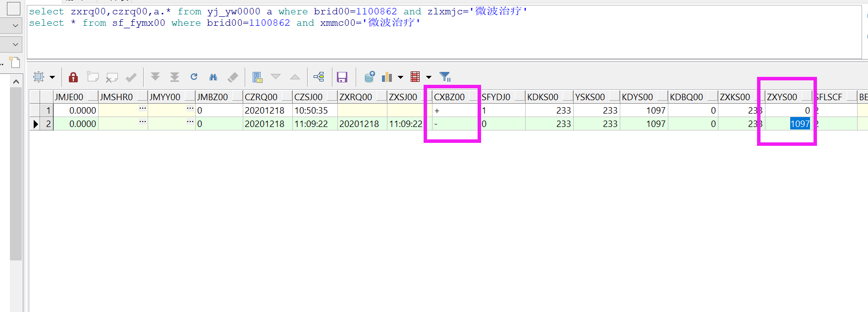Screen dimensions: 868x312
Task: Click the fetch next page icon
Action: pos(155,77)
